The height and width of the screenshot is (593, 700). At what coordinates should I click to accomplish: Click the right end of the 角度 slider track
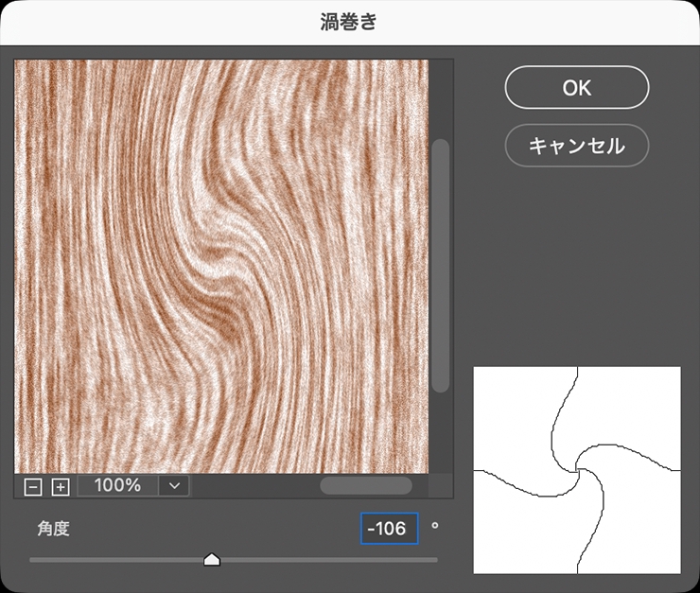pos(435,560)
